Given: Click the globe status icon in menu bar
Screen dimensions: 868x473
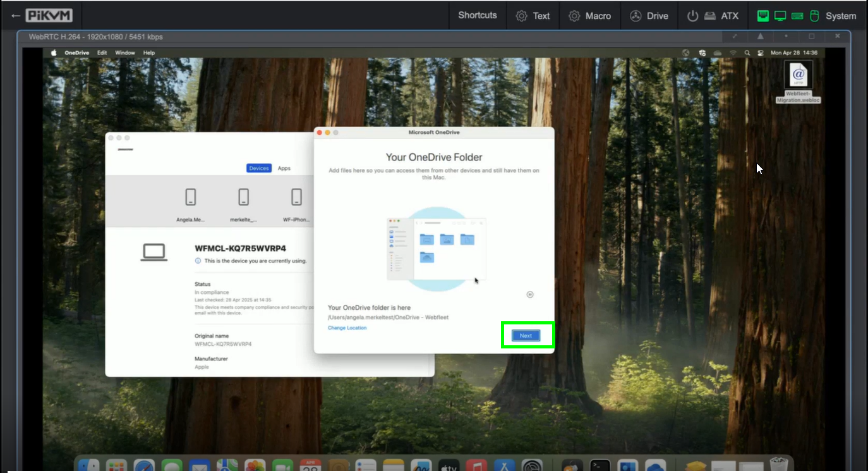Looking at the screenshot, I should click(687, 52).
